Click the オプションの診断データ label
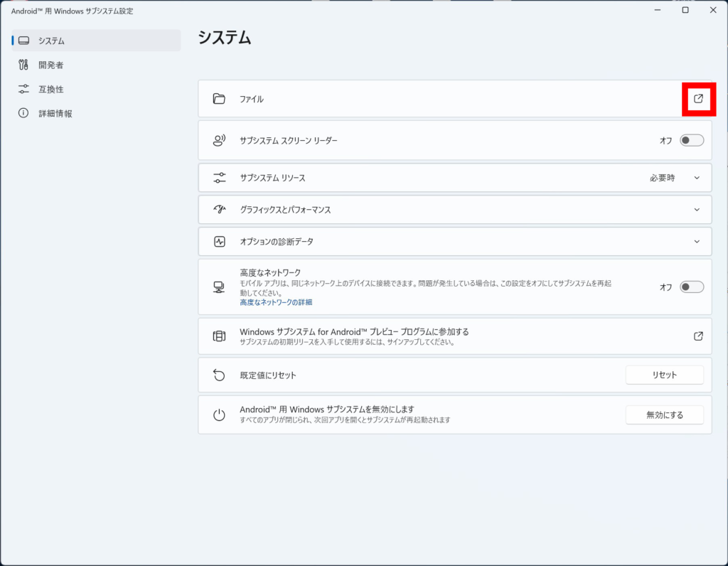Screen dimensions: 728x566 [x=277, y=242]
